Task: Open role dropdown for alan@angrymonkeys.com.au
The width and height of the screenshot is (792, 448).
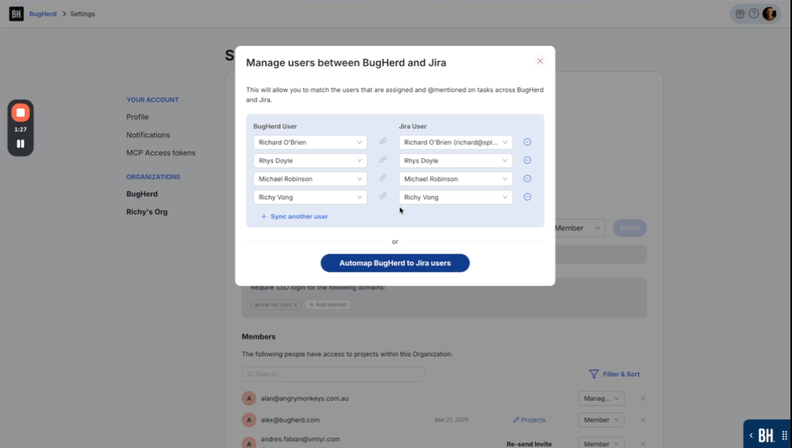Action: 601,399
